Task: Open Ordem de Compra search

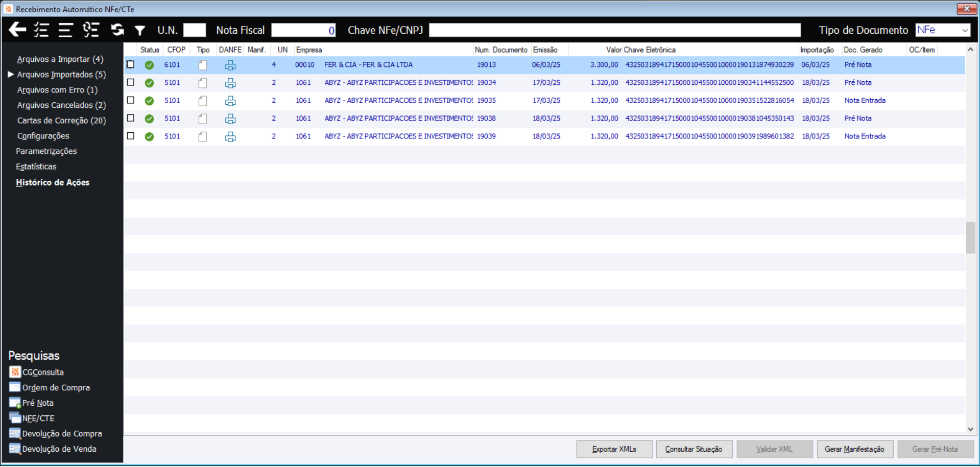Action: [x=50, y=387]
